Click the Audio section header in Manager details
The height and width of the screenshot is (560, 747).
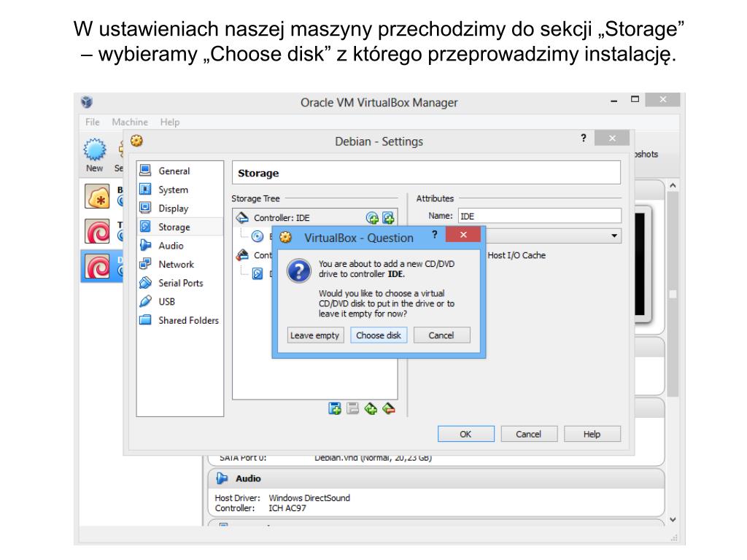coord(436,478)
